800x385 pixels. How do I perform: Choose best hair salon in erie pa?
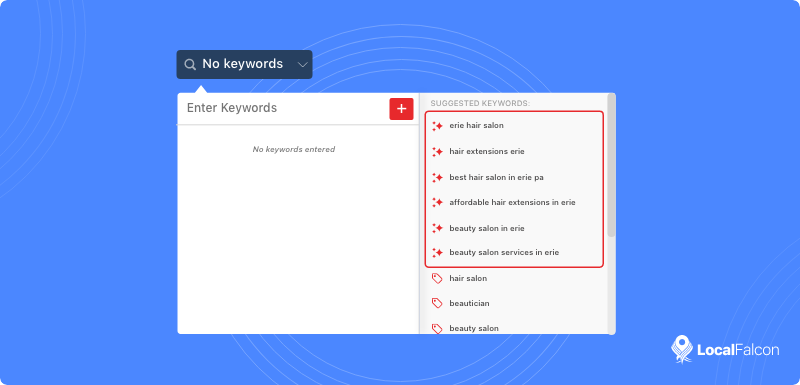click(x=496, y=177)
